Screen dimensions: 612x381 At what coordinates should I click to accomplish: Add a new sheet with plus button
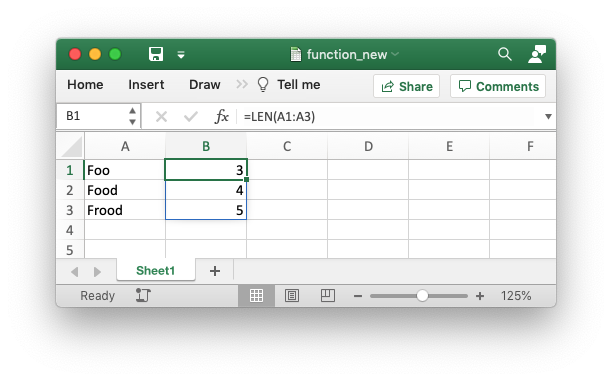pyautogui.click(x=215, y=271)
